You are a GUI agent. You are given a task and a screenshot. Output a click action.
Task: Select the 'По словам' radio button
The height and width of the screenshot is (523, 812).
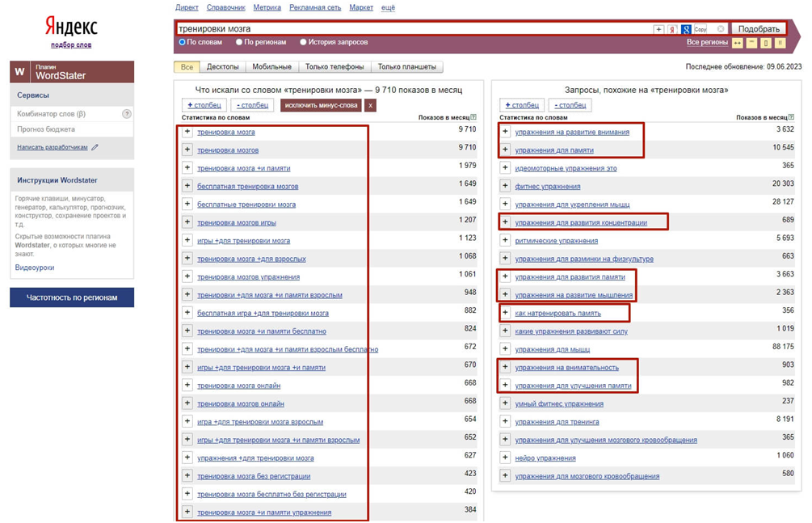click(182, 42)
